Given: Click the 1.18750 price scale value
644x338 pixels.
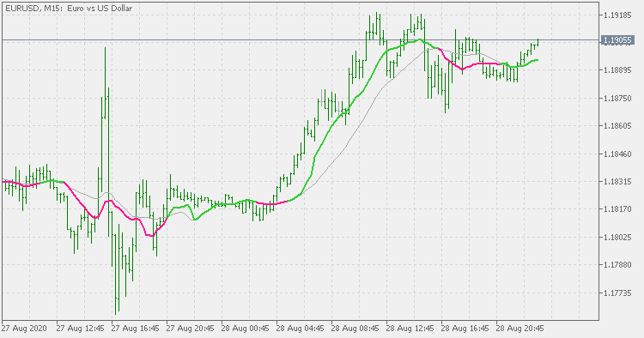Looking at the screenshot, I should (x=617, y=99).
